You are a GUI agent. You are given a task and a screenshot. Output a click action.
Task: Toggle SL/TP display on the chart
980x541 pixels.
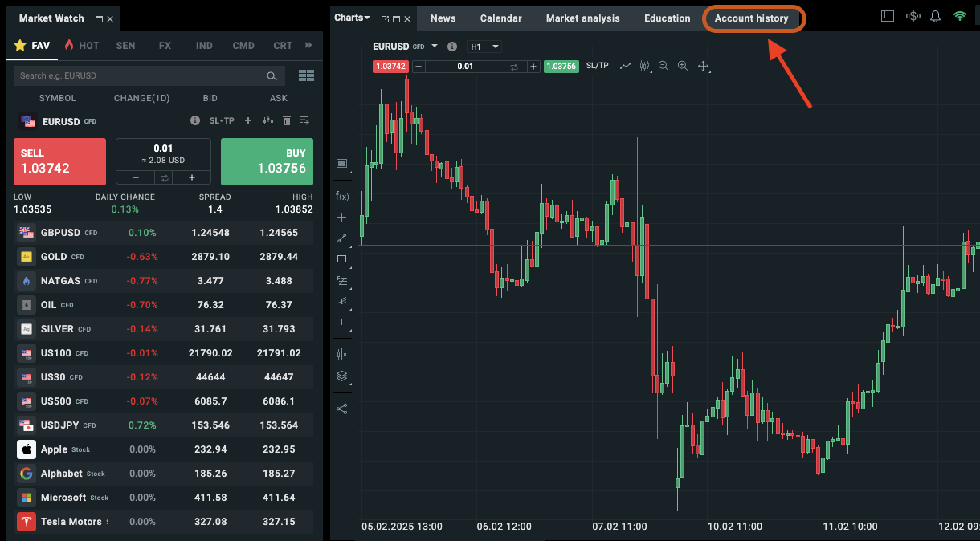(x=597, y=66)
